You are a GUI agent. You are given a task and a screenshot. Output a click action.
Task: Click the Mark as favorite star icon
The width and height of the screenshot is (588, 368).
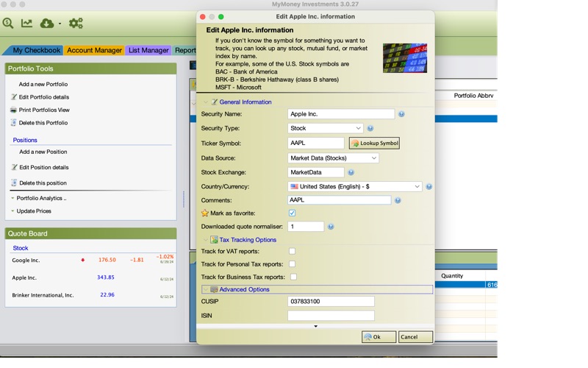205,213
